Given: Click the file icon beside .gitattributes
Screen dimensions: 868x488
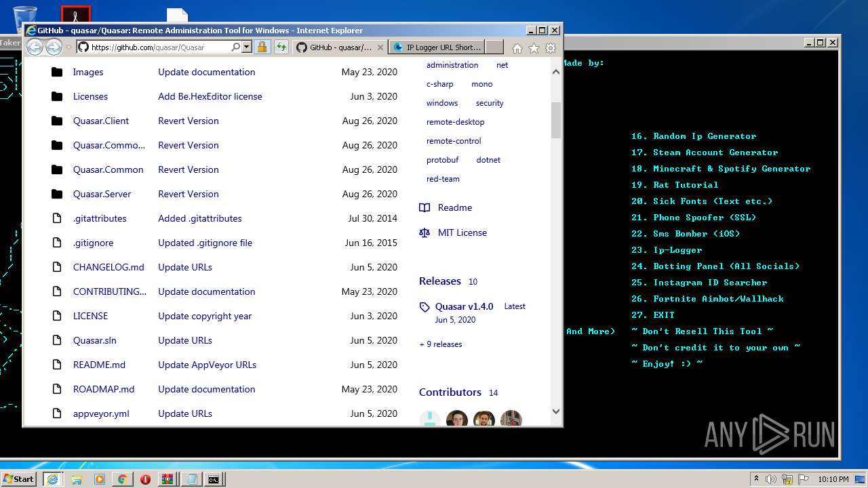Looking at the screenshot, I should [57, 218].
